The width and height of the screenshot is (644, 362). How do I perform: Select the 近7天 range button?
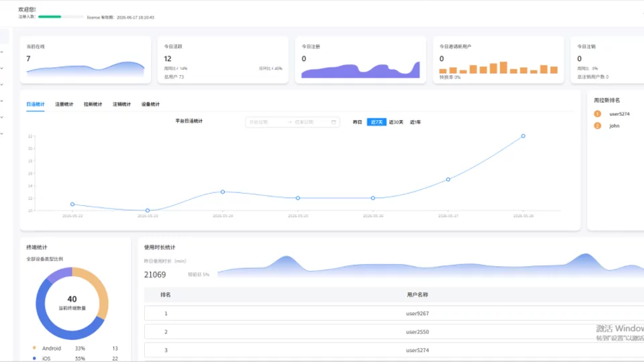376,122
